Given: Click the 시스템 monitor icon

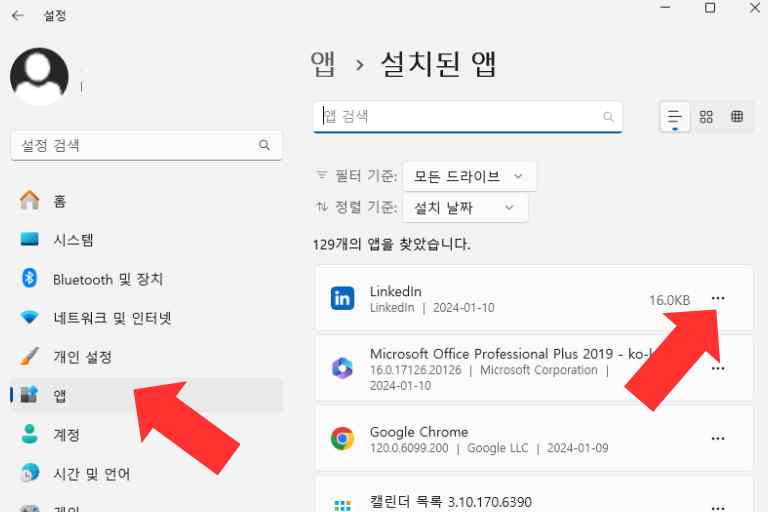Looking at the screenshot, I should 29,239.
